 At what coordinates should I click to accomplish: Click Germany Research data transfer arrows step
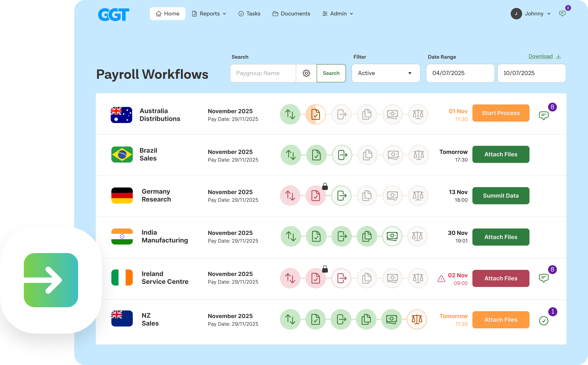[x=290, y=196]
